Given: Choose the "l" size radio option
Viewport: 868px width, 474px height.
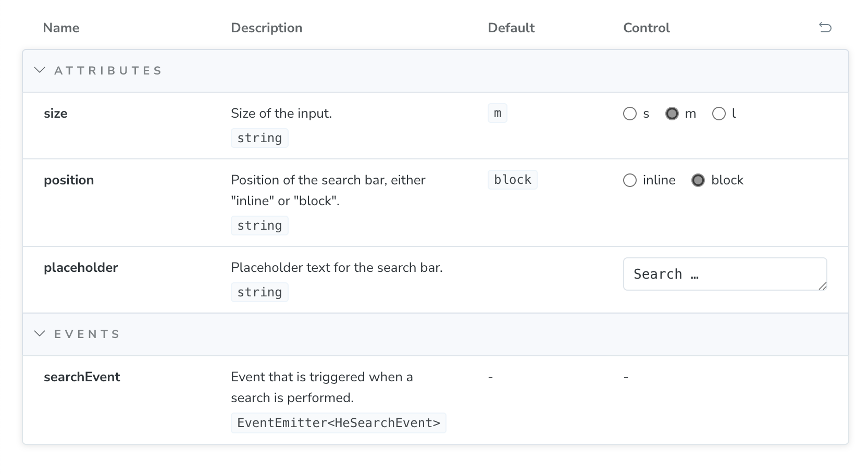Looking at the screenshot, I should pos(719,114).
